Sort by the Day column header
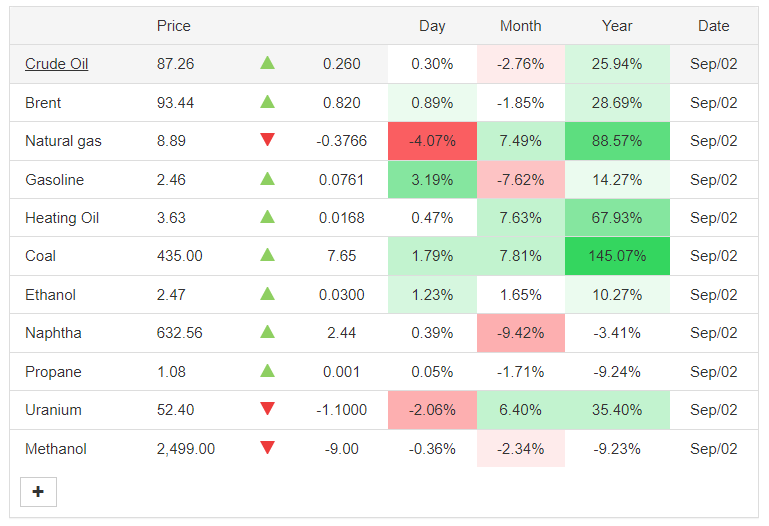This screenshot has width=769, height=526. (x=432, y=25)
